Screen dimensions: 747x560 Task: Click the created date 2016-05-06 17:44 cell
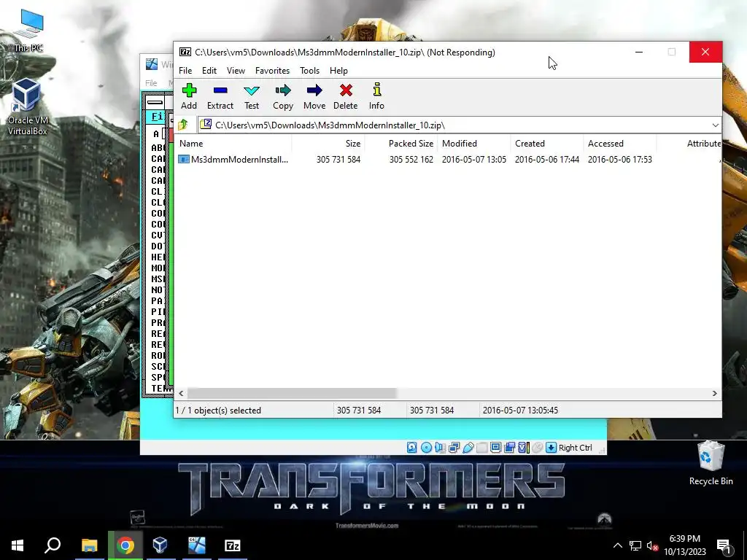547,160
